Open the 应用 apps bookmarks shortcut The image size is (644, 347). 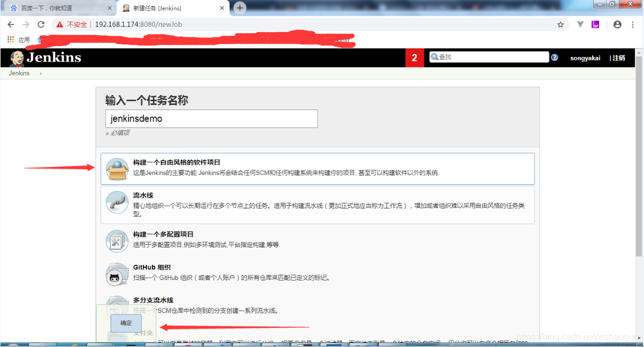point(18,40)
